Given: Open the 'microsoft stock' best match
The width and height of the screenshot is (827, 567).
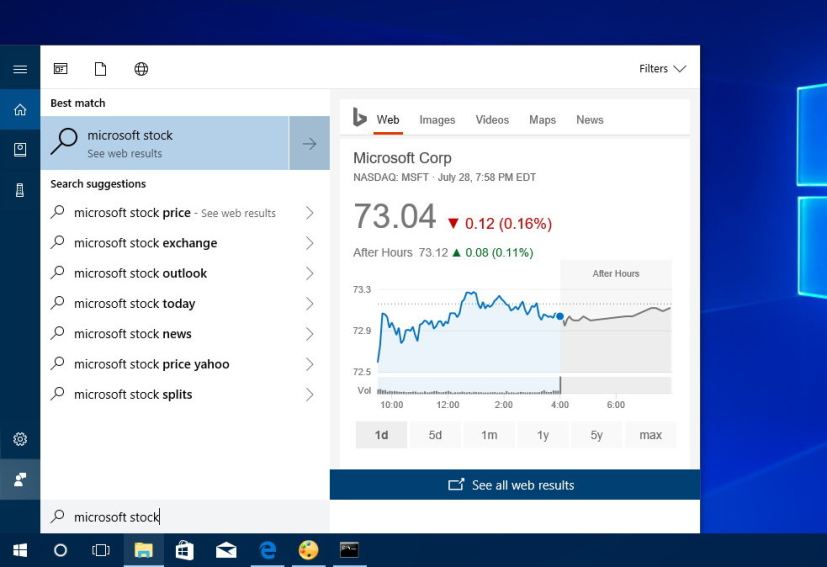Looking at the screenshot, I should click(165, 143).
